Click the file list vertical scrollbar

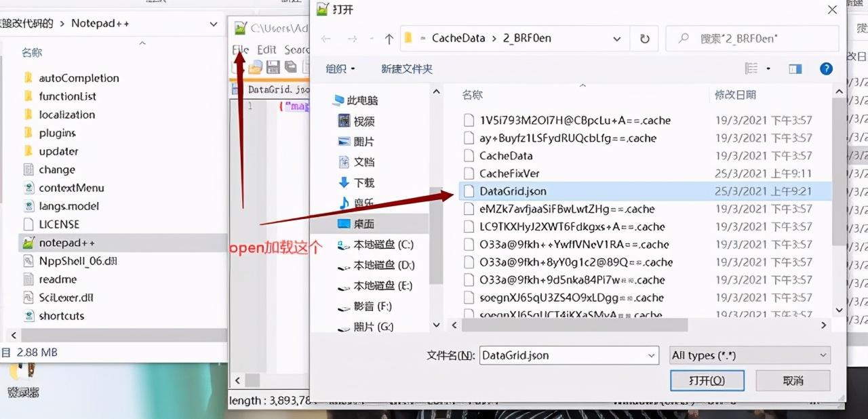click(x=839, y=173)
